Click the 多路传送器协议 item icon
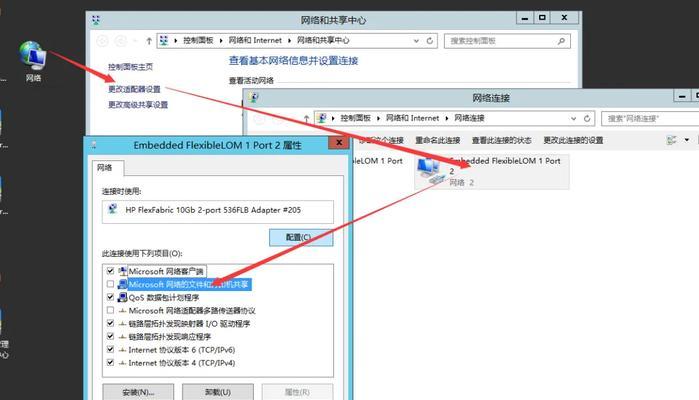This screenshot has width=699, height=400. 123,310
